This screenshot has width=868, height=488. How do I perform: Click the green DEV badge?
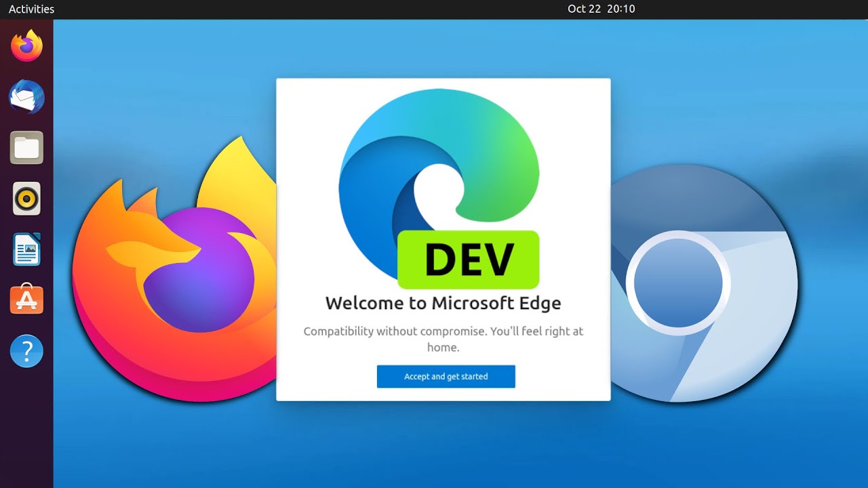click(469, 260)
